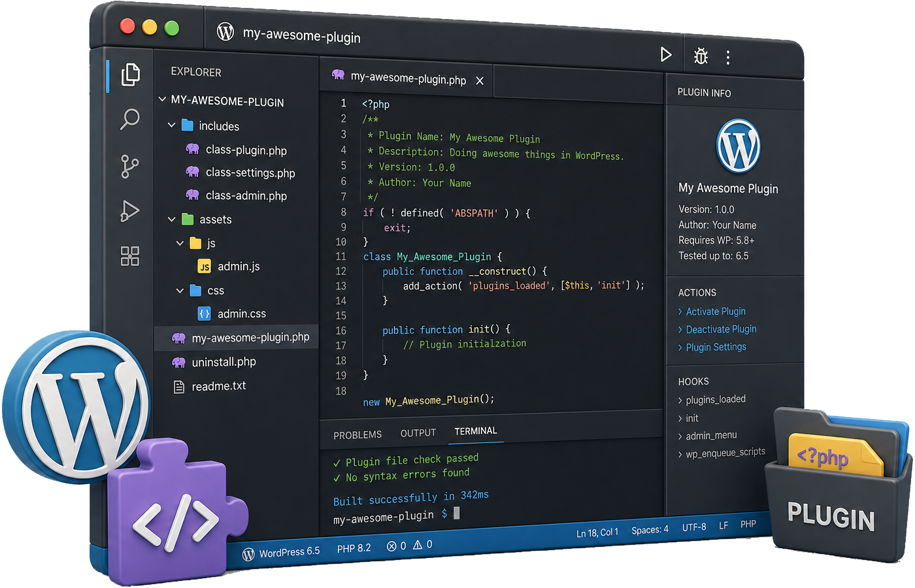Collapse the js folder chevron
This screenshot has width=915, height=588.
tap(180, 243)
